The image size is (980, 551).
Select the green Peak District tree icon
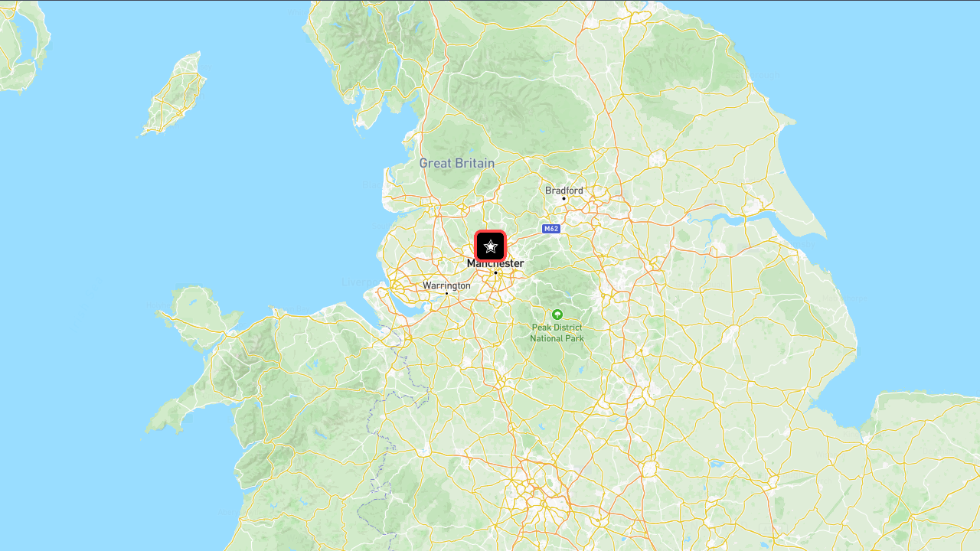click(x=557, y=315)
